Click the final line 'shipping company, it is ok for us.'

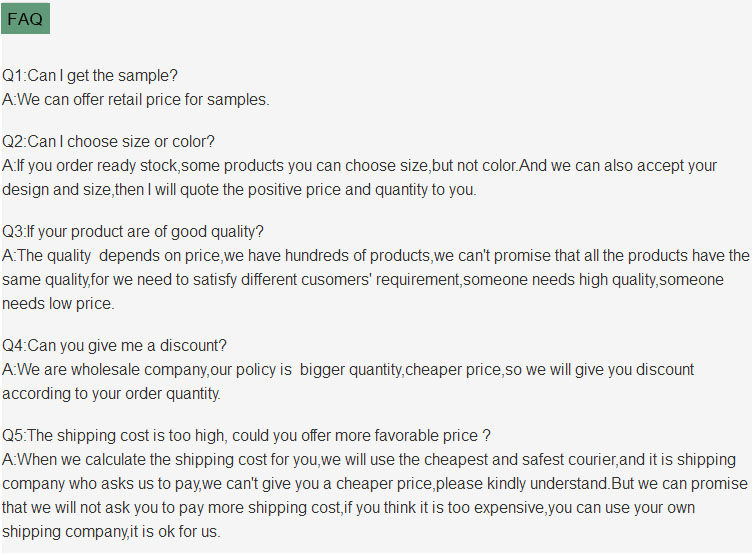pos(111,531)
